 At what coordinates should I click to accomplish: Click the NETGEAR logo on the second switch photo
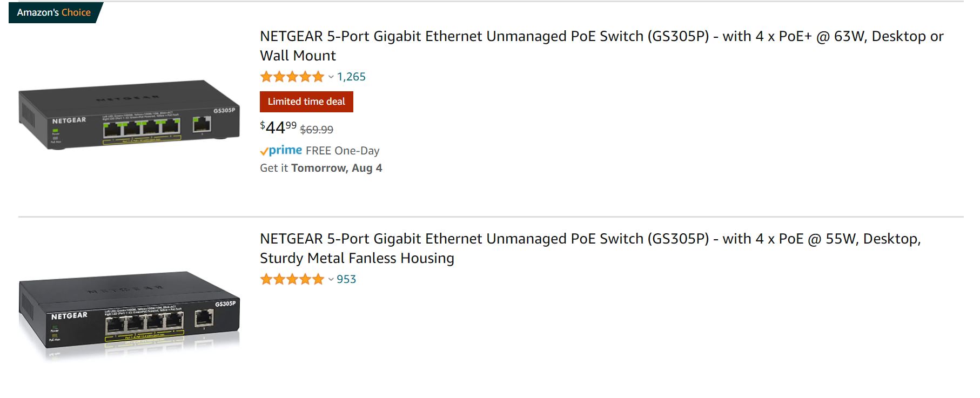pos(69,315)
